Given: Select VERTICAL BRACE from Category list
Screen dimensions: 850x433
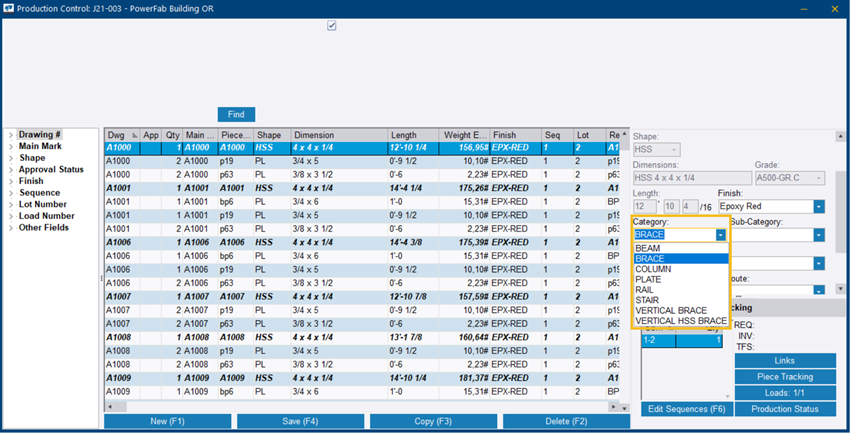Looking at the screenshot, I should pos(671,310).
